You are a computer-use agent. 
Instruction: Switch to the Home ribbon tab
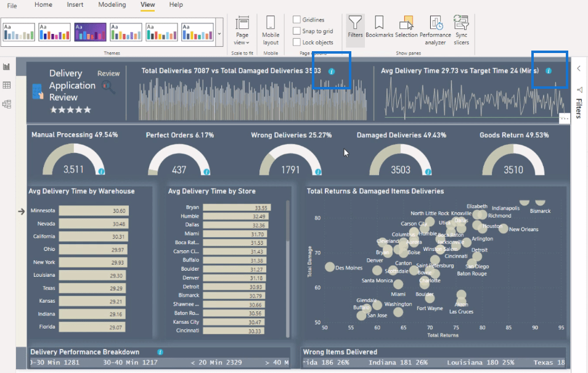[x=44, y=4]
